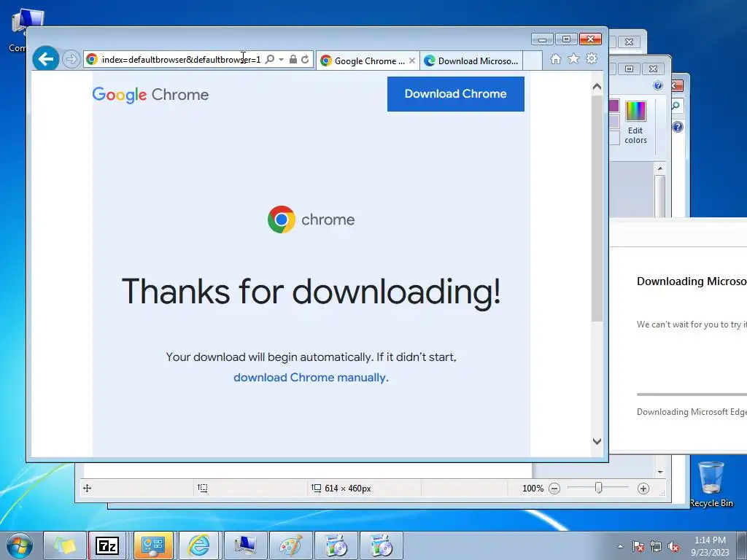Open Edit colors in the Paint window
Screen dimensions: 747x560
(x=635, y=122)
